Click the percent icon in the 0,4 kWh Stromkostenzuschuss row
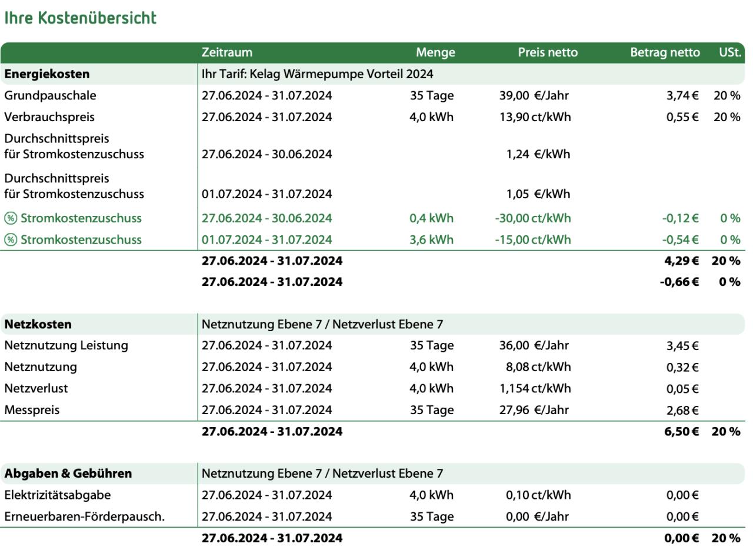This screenshot has height=560, width=753. tap(11, 218)
